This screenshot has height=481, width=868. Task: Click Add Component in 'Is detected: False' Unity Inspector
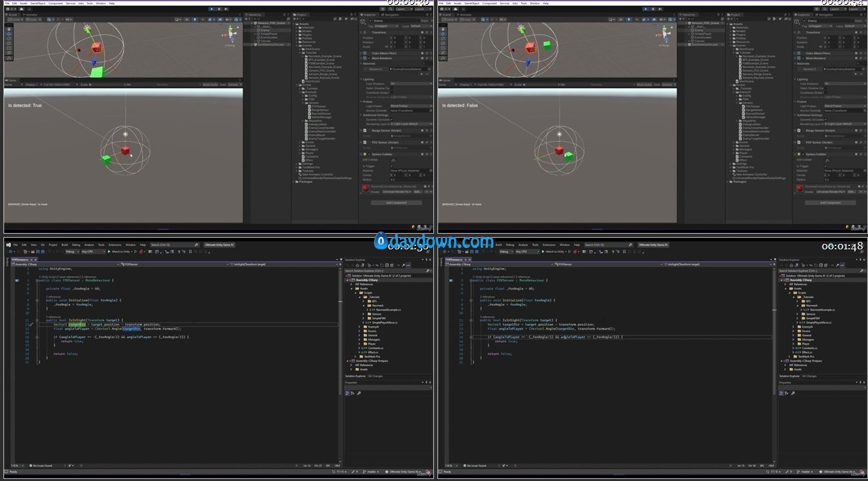click(x=830, y=202)
